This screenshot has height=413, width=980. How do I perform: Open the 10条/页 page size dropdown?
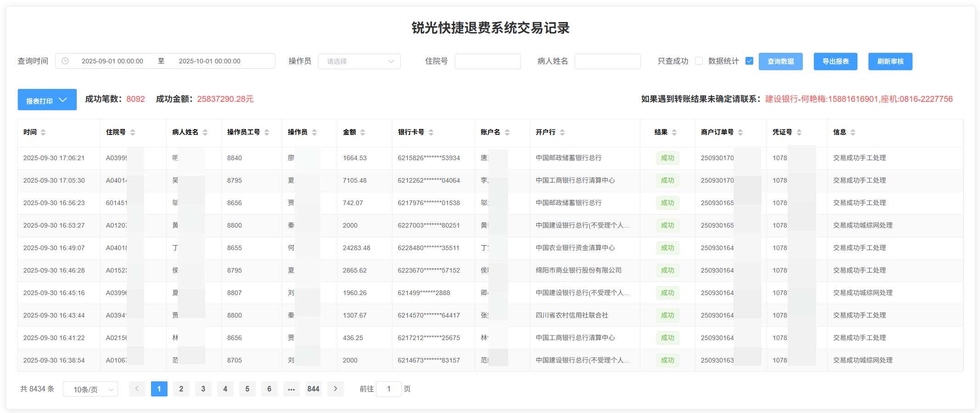(x=90, y=389)
